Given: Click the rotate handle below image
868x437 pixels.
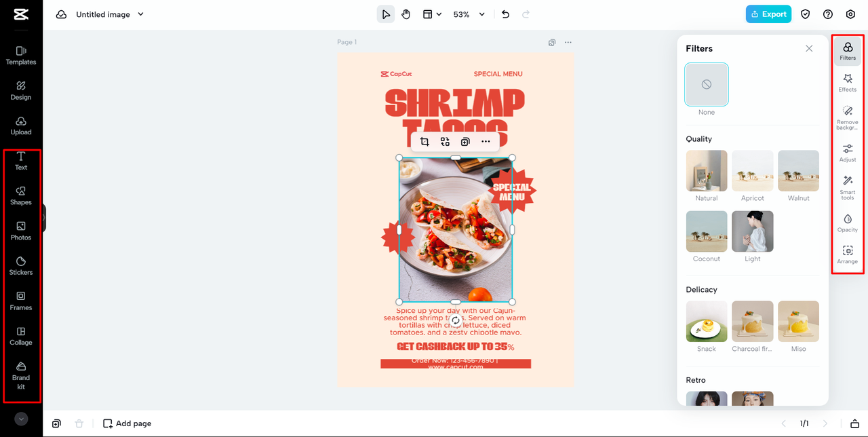Looking at the screenshot, I should pyautogui.click(x=456, y=320).
